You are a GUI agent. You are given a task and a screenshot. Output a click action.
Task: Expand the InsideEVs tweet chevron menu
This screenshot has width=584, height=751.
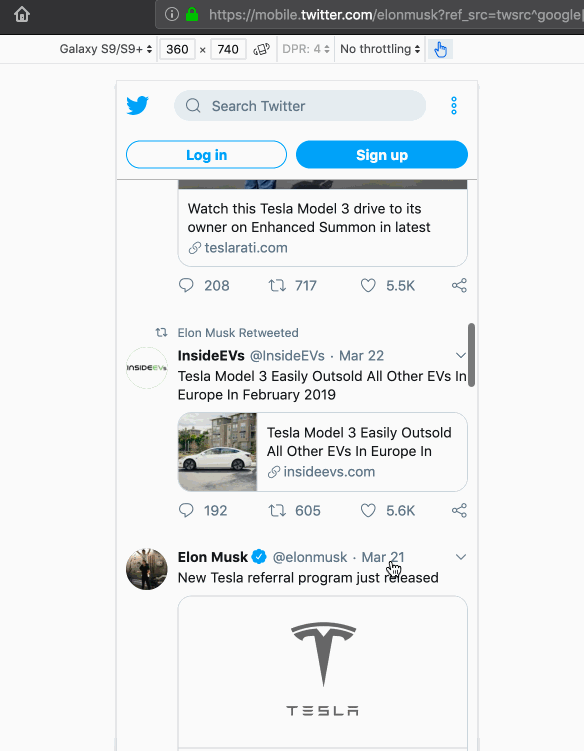[x=460, y=355]
